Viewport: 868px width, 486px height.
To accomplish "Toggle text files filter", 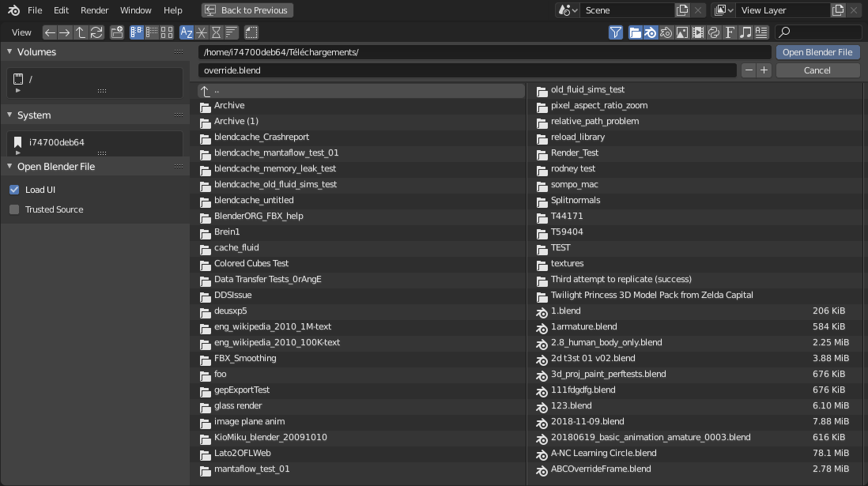I will 762,32.
